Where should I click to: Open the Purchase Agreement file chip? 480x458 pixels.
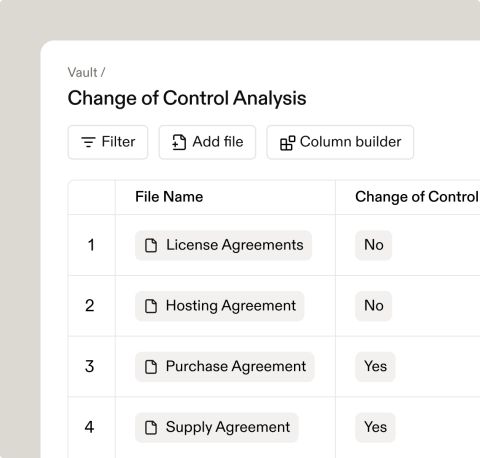(x=225, y=367)
